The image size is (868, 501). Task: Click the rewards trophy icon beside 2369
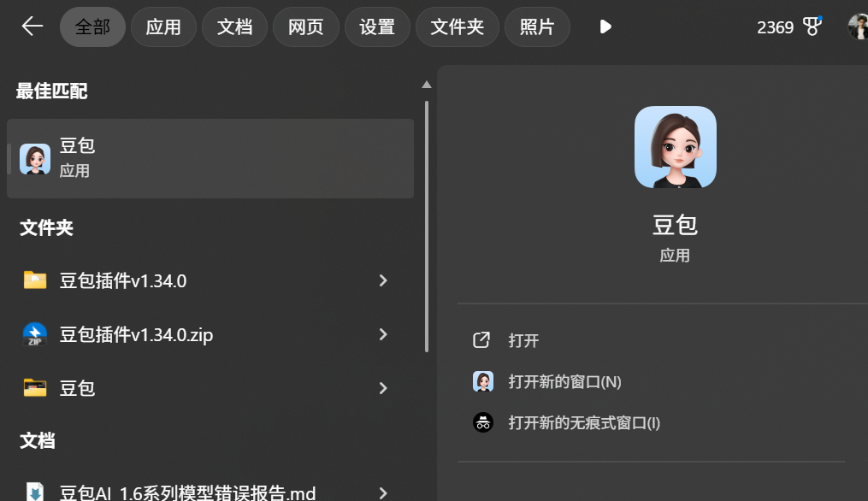pos(811,27)
